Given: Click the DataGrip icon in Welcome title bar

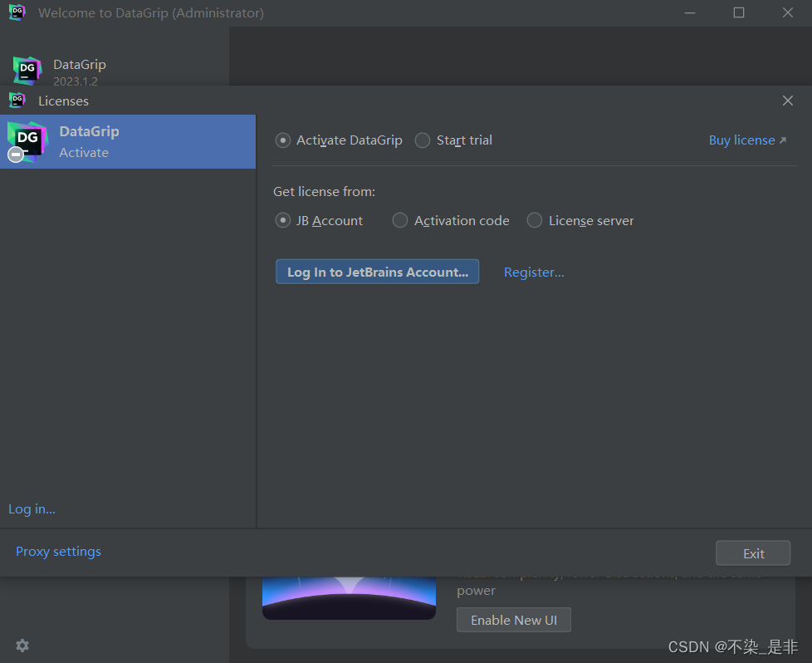Looking at the screenshot, I should (x=17, y=12).
